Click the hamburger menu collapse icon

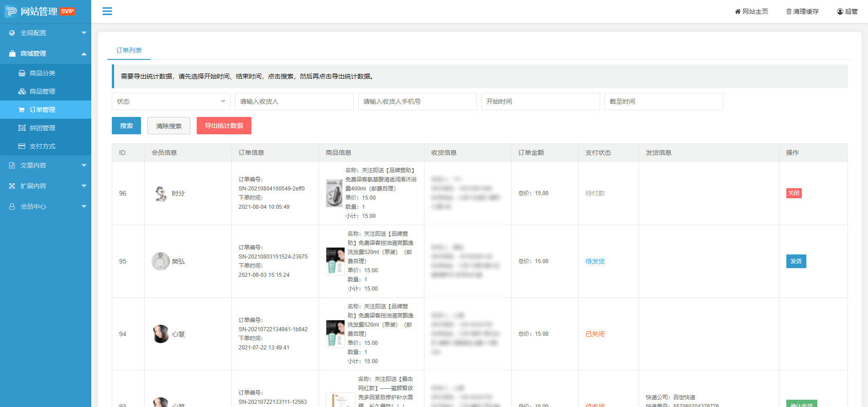pyautogui.click(x=107, y=11)
